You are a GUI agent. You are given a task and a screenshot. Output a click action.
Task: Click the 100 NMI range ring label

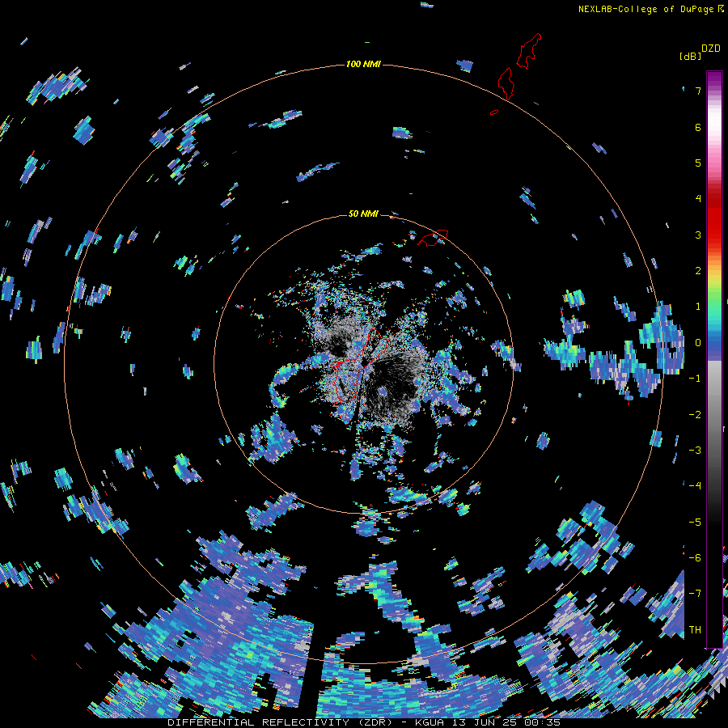[x=363, y=64]
